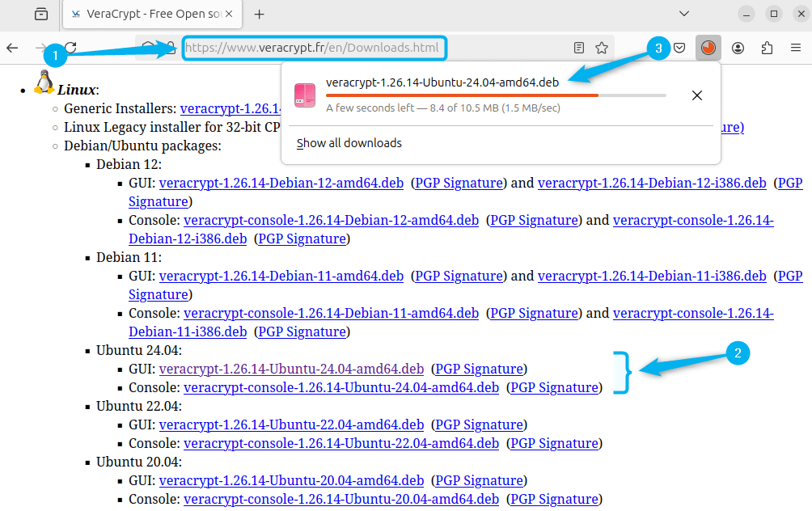The height and width of the screenshot is (511, 812).
Task: Toggle bookmarking this page with the star
Action: coord(601,48)
